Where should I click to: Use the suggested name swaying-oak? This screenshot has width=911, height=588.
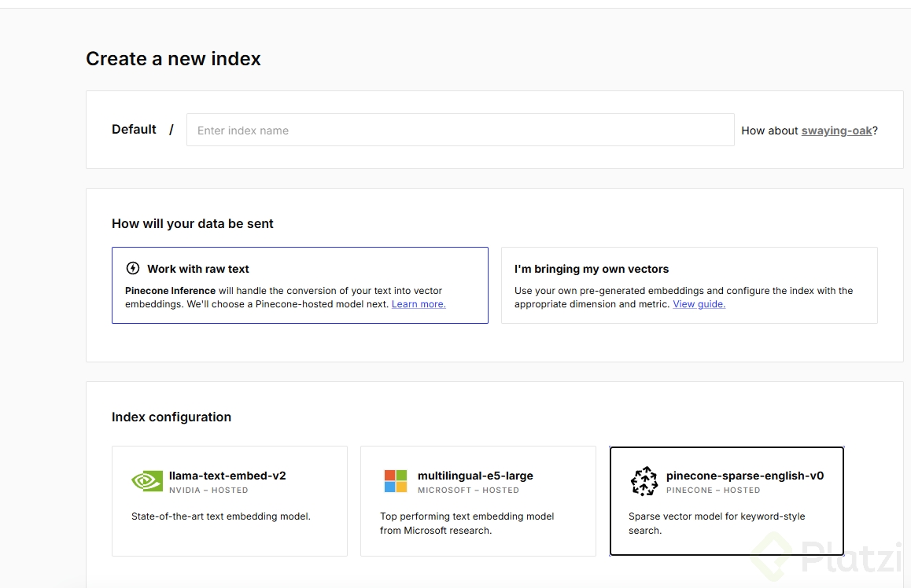pyautogui.click(x=836, y=130)
